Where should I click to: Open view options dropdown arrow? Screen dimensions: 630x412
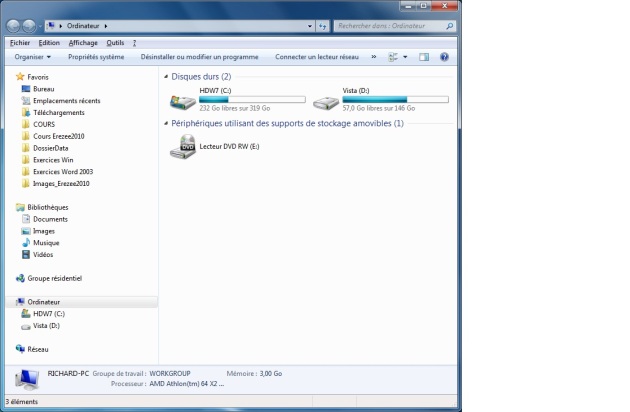pyautogui.click(x=405, y=57)
